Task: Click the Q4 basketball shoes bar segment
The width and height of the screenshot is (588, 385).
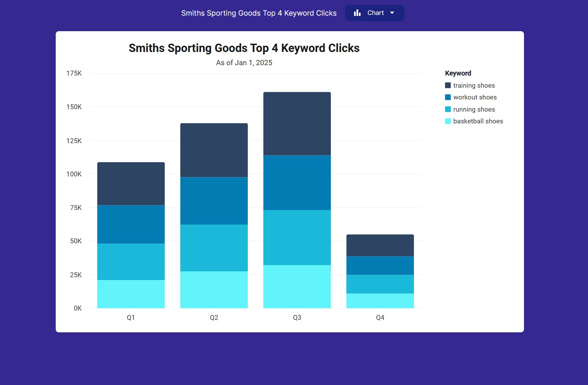Action: (x=380, y=301)
